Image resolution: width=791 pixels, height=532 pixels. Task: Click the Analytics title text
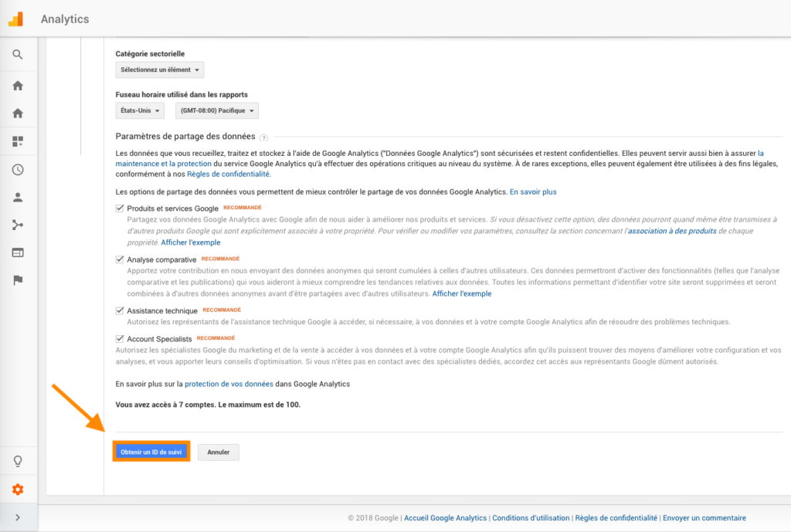tap(65, 19)
